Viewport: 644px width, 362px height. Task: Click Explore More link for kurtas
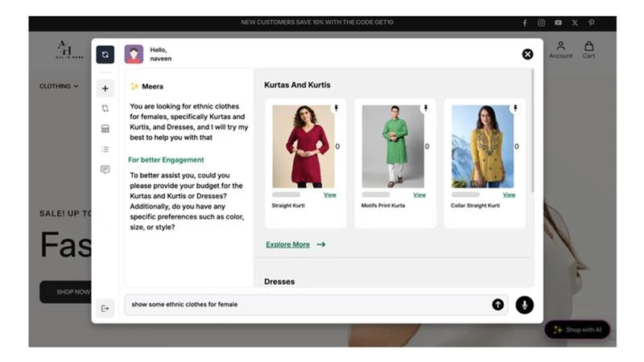pyautogui.click(x=295, y=245)
